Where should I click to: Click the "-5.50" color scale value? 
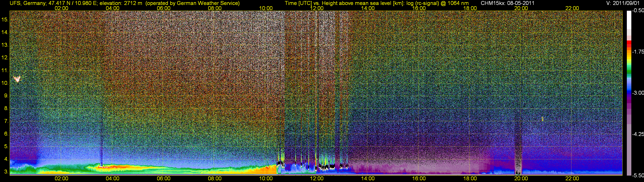tap(638, 175)
